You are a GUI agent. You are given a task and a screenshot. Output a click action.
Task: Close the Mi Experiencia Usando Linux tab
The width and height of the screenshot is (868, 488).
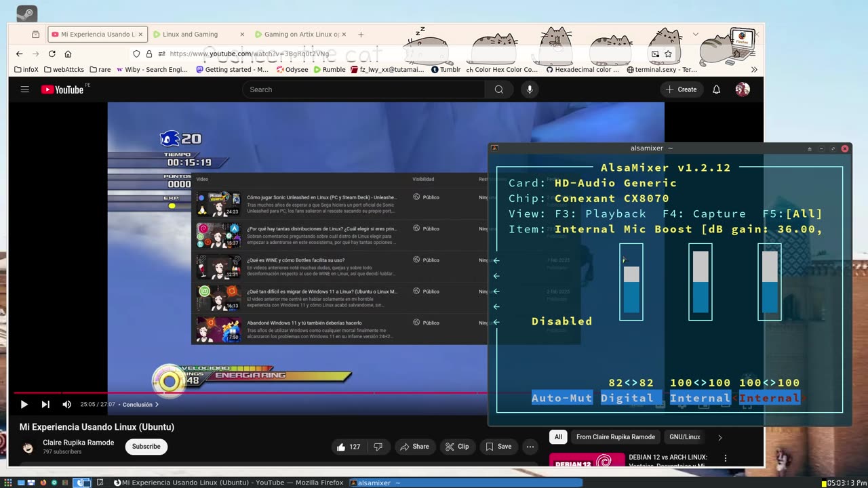click(x=140, y=34)
